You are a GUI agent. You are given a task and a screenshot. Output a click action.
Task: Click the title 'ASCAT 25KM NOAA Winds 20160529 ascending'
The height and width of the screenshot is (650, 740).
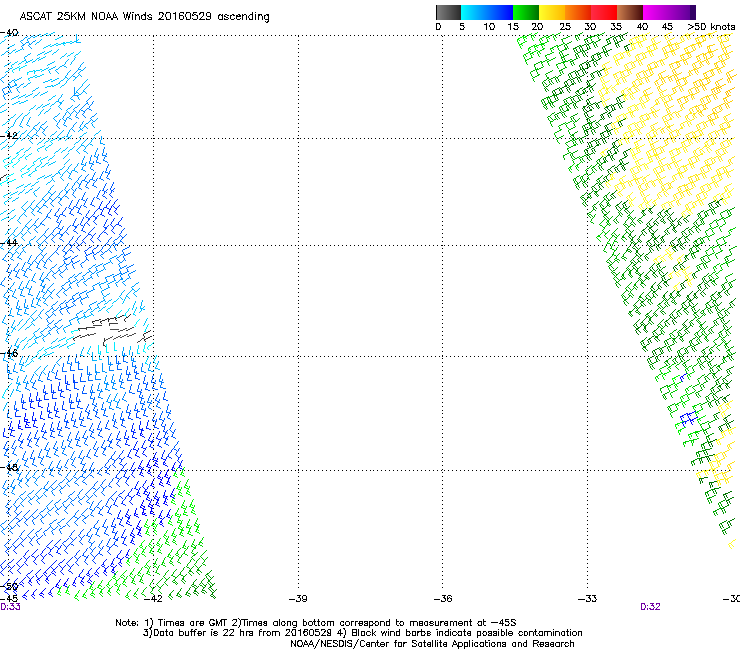pos(144,17)
